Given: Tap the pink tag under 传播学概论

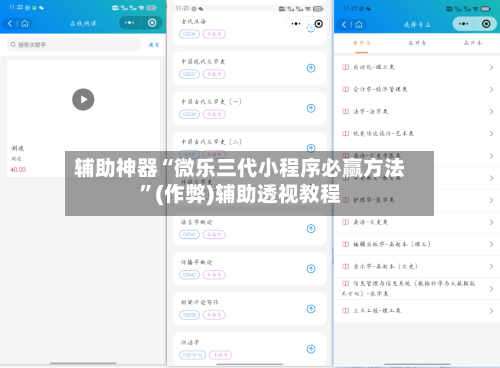Looking at the screenshot, I should pos(214,275).
